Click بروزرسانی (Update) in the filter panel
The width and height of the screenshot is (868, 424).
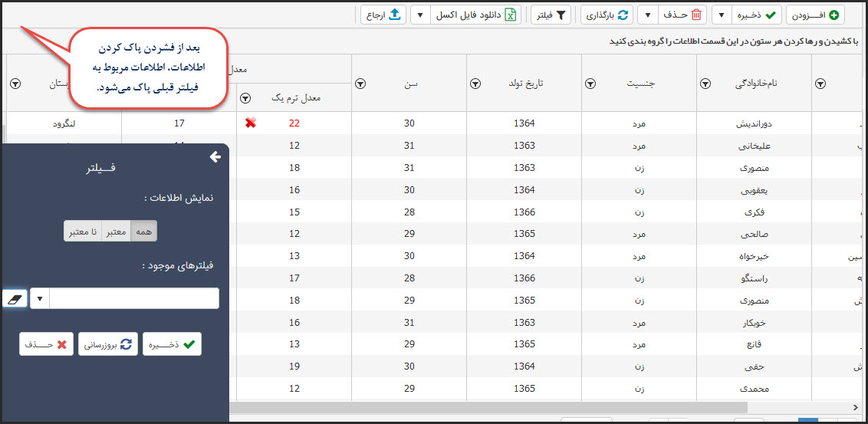(107, 345)
